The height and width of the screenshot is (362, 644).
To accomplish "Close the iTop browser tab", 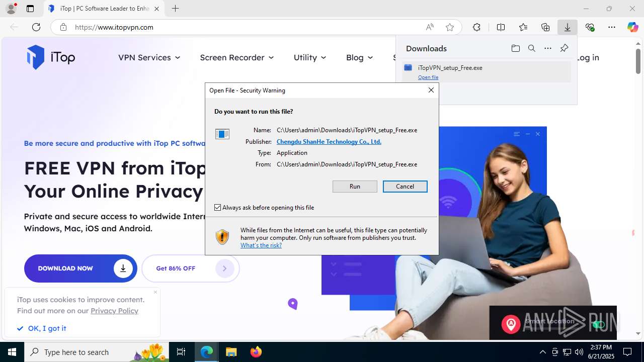I will click(x=157, y=9).
